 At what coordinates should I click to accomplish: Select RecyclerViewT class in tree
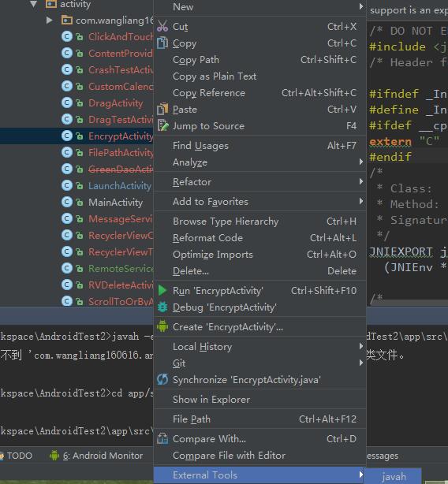pyautogui.click(x=121, y=252)
